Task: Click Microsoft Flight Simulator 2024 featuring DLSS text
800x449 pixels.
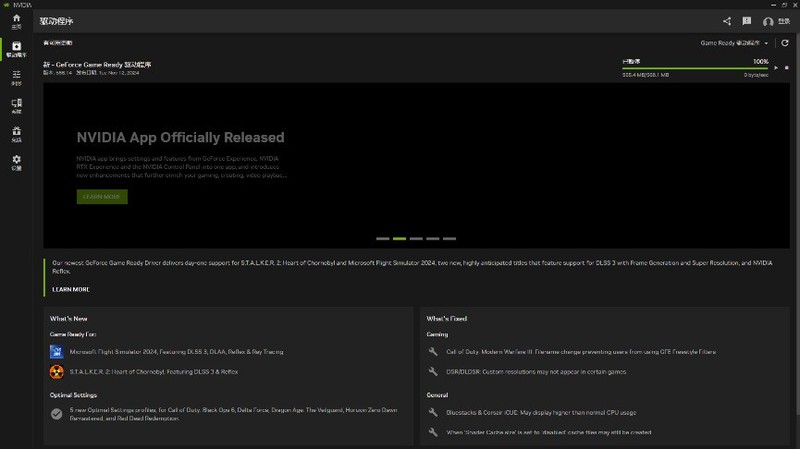Action: pyautogui.click(x=177, y=352)
